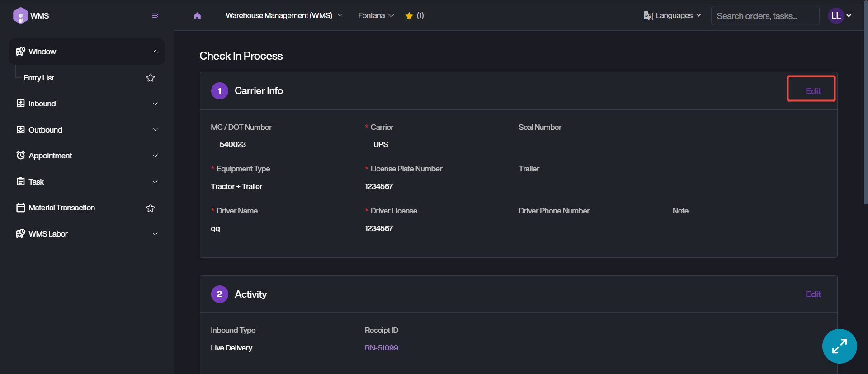
Task: Open the Warehouse Management (WMS) dropdown
Action: tap(284, 16)
